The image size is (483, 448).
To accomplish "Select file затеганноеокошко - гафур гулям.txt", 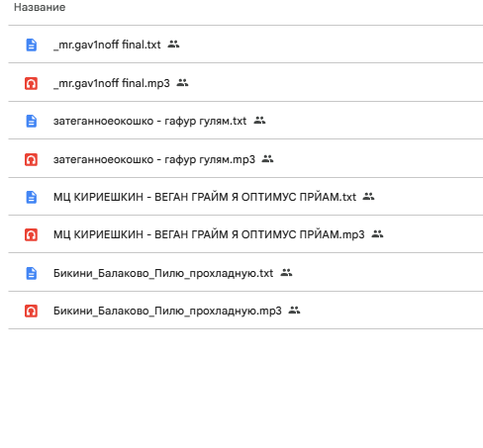I will point(150,121).
